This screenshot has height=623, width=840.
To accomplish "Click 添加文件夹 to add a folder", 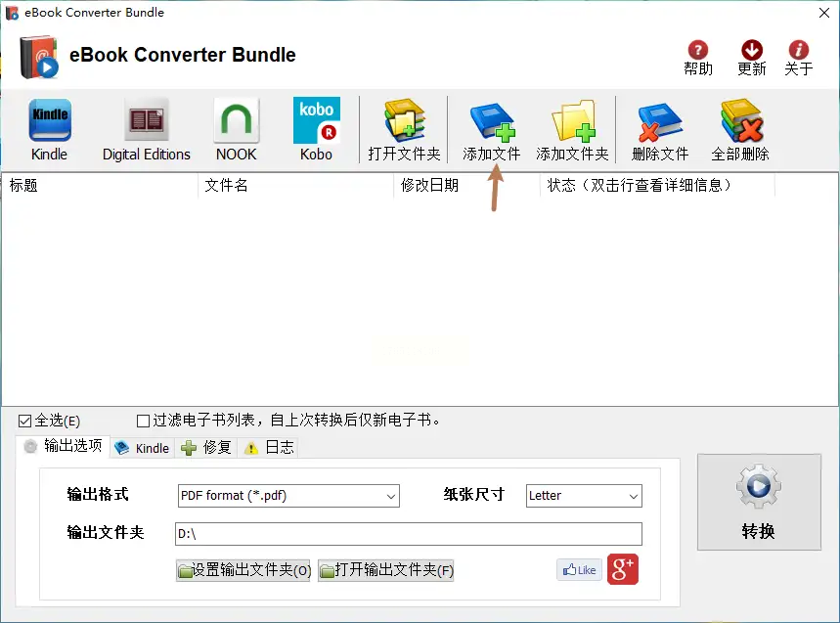I will (572, 130).
